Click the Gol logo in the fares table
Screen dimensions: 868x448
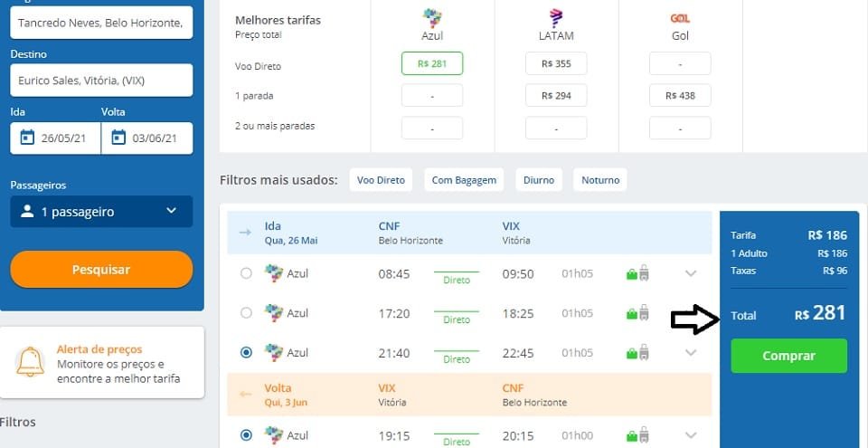tap(680, 18)
